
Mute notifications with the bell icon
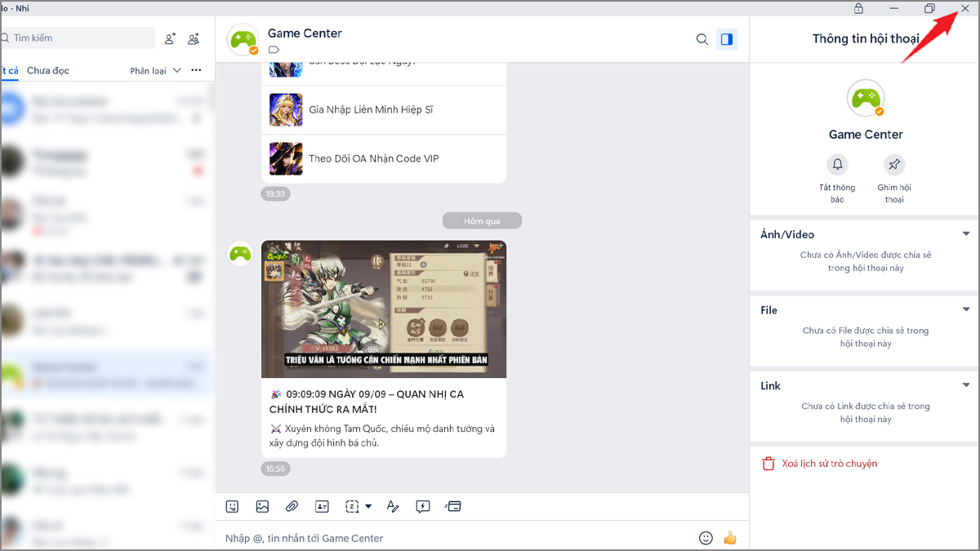pyautogui.click(x=837, y=165)
